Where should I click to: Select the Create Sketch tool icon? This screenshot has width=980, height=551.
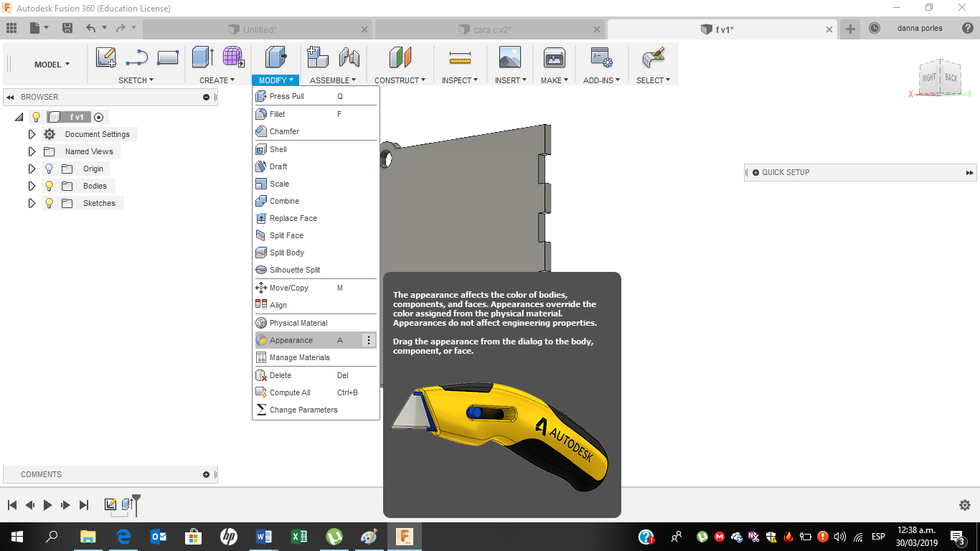(x=106, y=57)
